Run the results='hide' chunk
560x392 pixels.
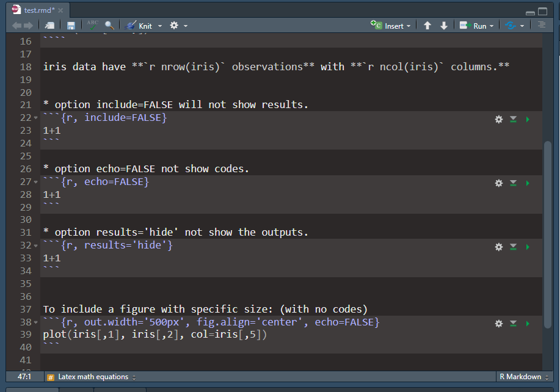tap(528, 247)
